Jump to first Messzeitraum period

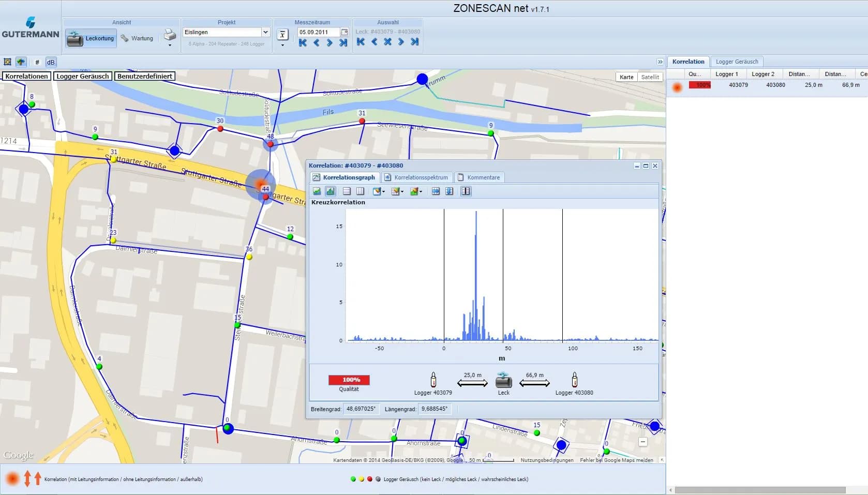pyautogui.click(x=303, y=43)
